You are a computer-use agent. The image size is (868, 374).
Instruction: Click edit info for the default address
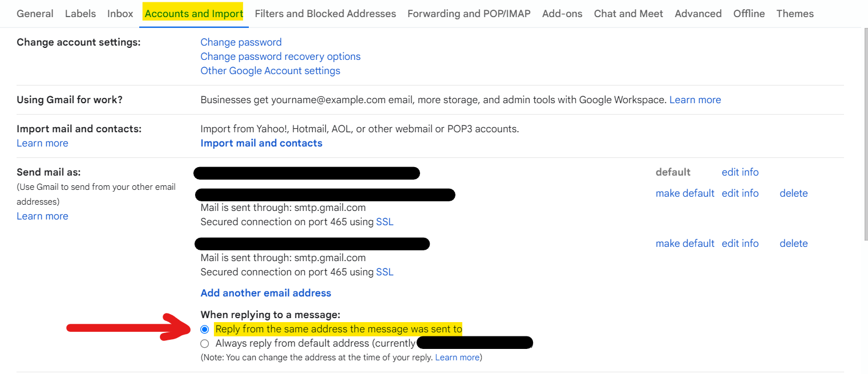[740, 172]
